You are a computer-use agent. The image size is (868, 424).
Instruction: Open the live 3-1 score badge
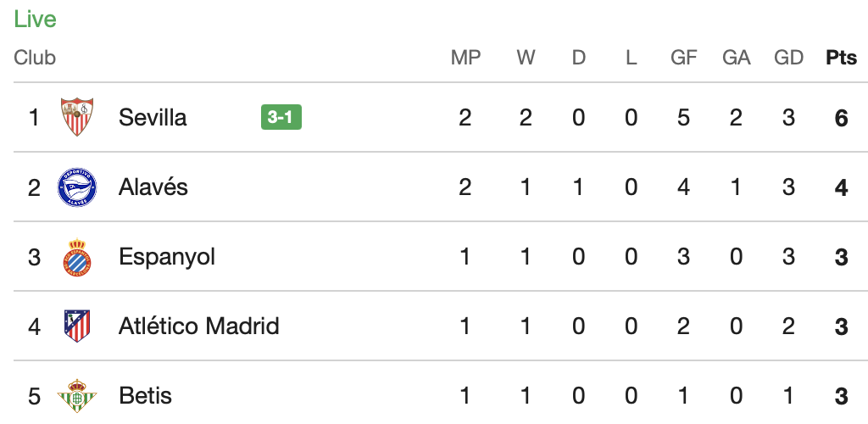[x=281, y=117]
